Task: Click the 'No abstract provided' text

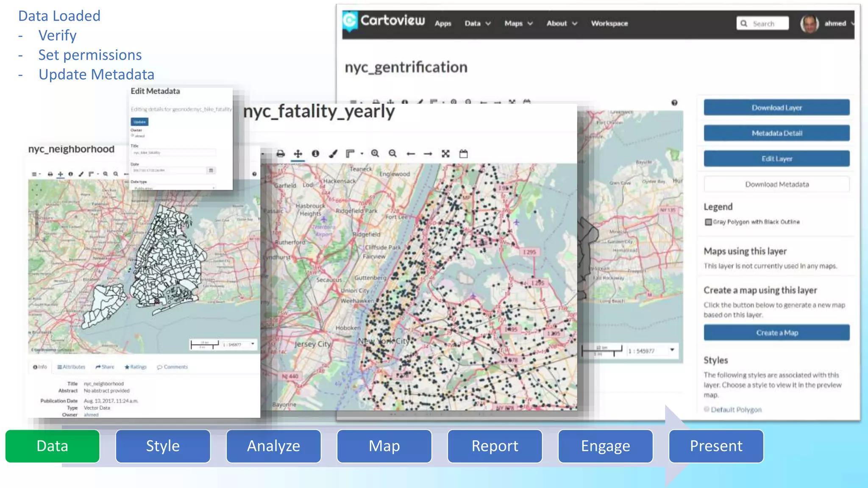Action: point(107,391)
